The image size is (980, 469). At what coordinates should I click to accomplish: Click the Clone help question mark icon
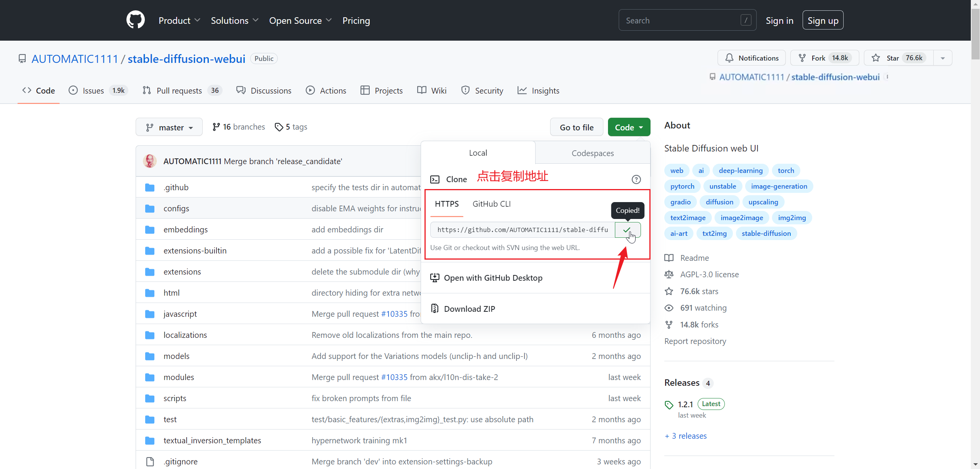(x=636, y=179)
